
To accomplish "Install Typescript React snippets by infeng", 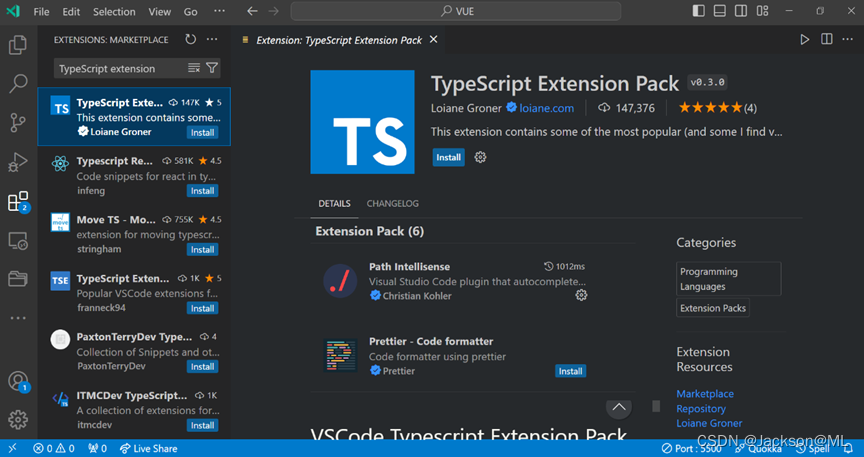I will 202,191.
